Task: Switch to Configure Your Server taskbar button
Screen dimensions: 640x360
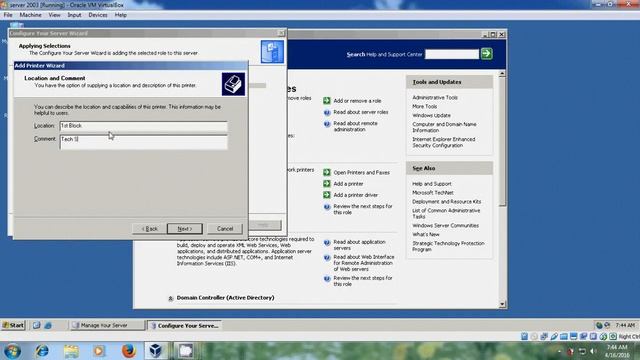Action: click(x=184, y=325)
